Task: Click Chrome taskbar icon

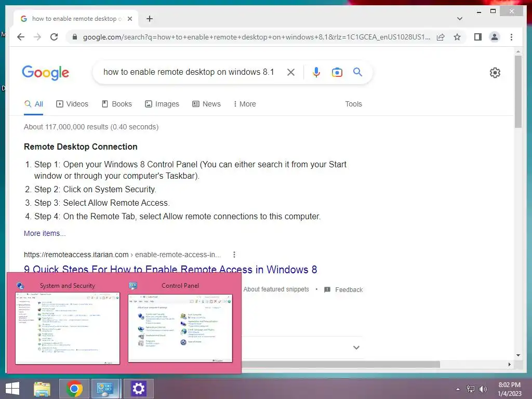Action: [74, 389]
